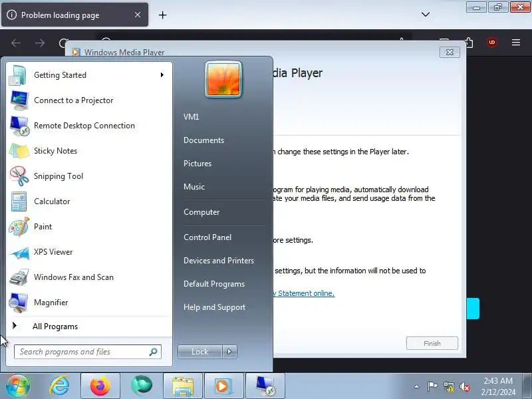Viewport: 532px width, 399px height.
Task: Open Computer from the Start menu
Action: [201, 212]
